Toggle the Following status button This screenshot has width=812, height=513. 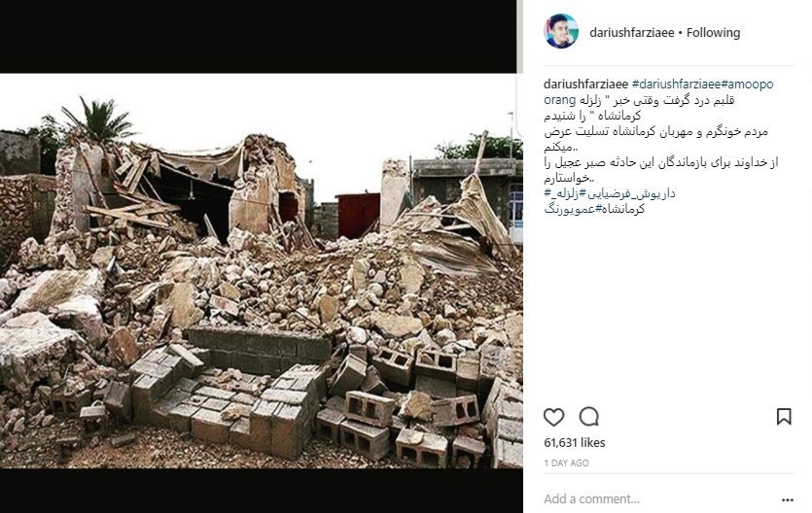713,33
